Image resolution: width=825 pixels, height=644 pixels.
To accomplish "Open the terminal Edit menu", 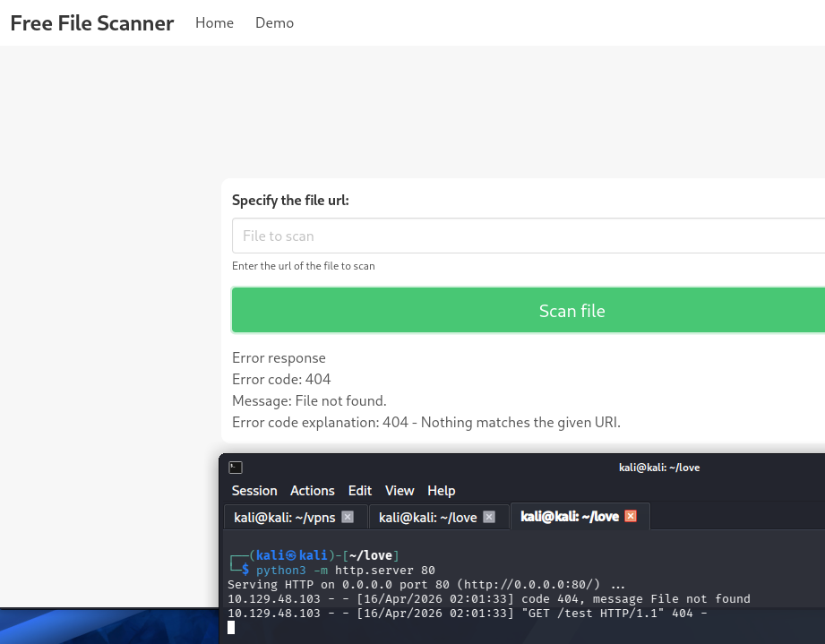I will (360, 491).
